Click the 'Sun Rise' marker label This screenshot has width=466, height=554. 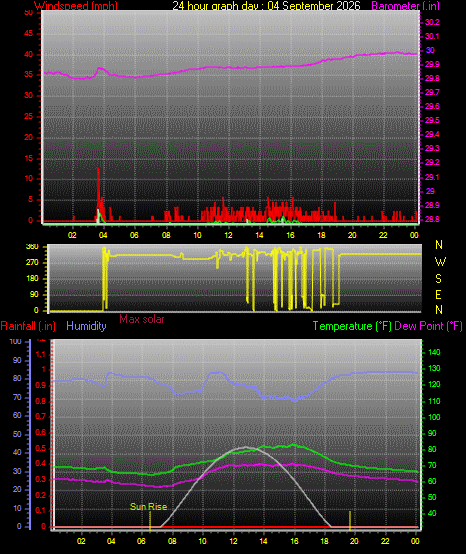click(x=148, y=507)
